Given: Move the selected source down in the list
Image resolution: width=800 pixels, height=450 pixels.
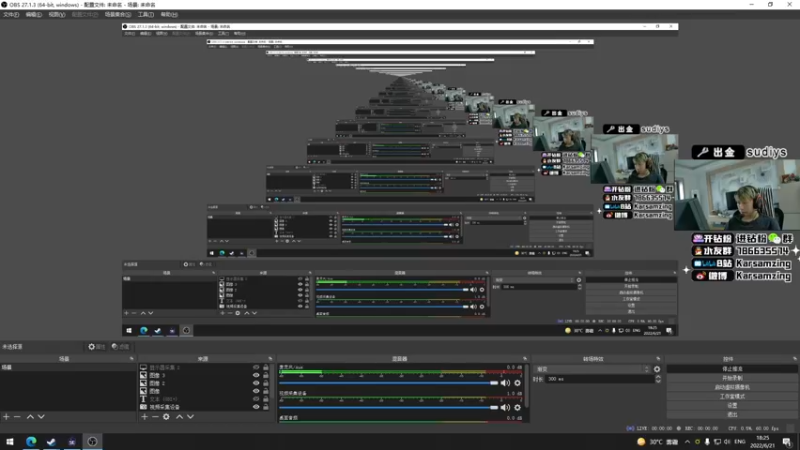Looking at the screenshot, I should click(x=190, y=417).
